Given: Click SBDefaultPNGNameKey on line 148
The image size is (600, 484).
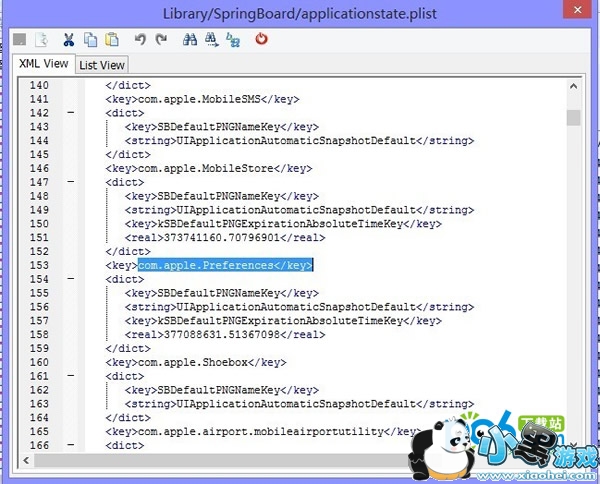Looking at the screenshot, I should [219, 196].
